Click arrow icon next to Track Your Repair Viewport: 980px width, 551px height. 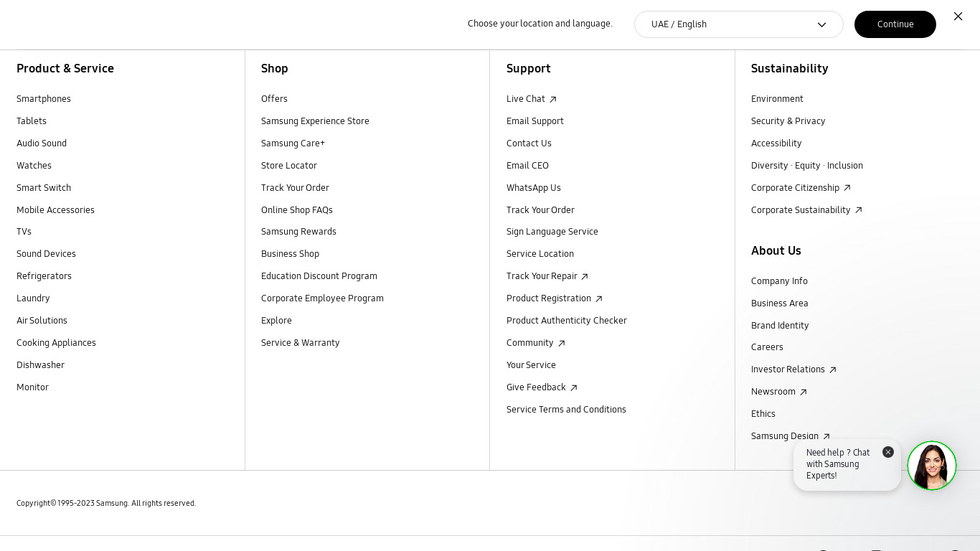click(x=585, y=277)
